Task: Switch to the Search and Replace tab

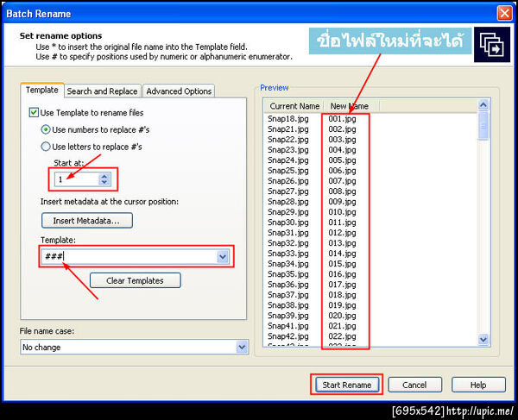Action: [x=103, y=91]
